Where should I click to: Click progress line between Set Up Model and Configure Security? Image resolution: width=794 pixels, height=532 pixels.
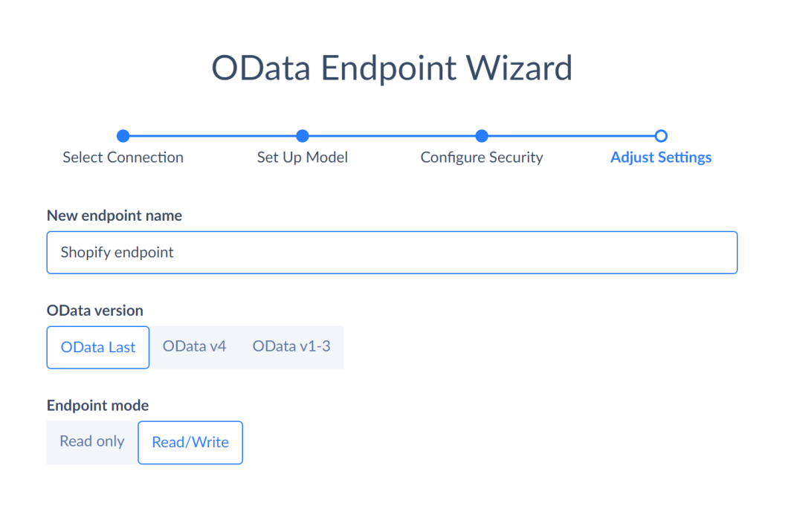pos(392,136)
